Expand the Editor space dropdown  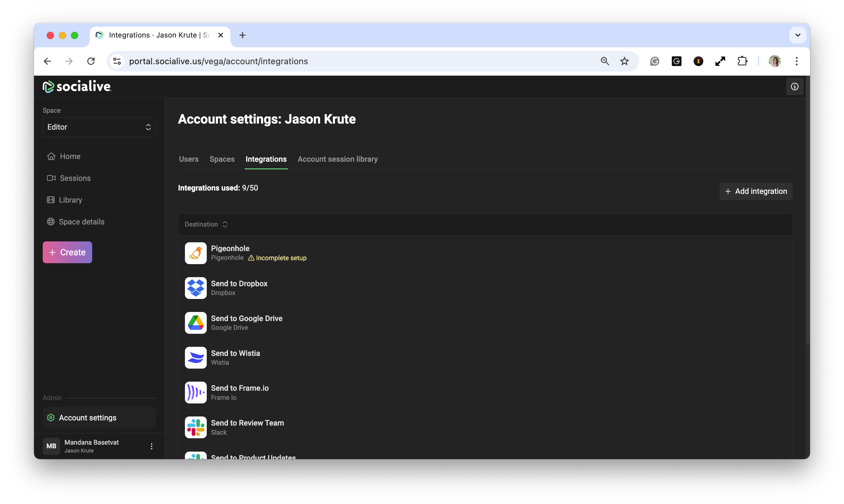[x=99, y=127]
